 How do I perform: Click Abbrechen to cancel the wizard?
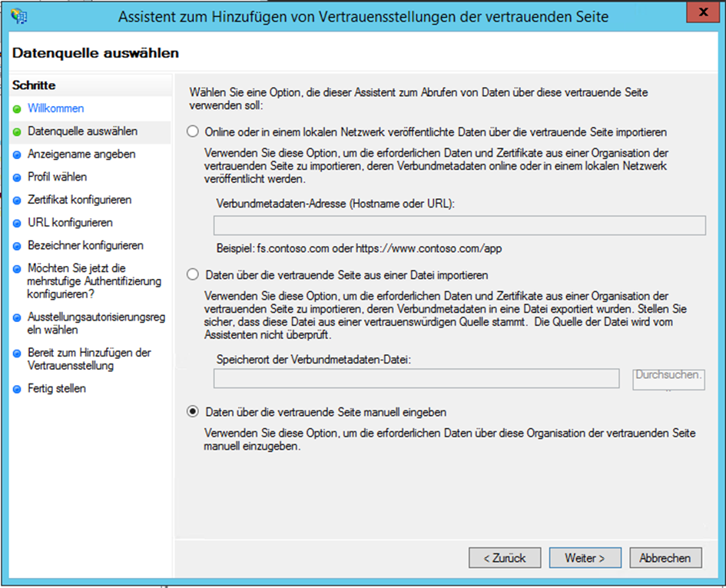coord(665,557)
